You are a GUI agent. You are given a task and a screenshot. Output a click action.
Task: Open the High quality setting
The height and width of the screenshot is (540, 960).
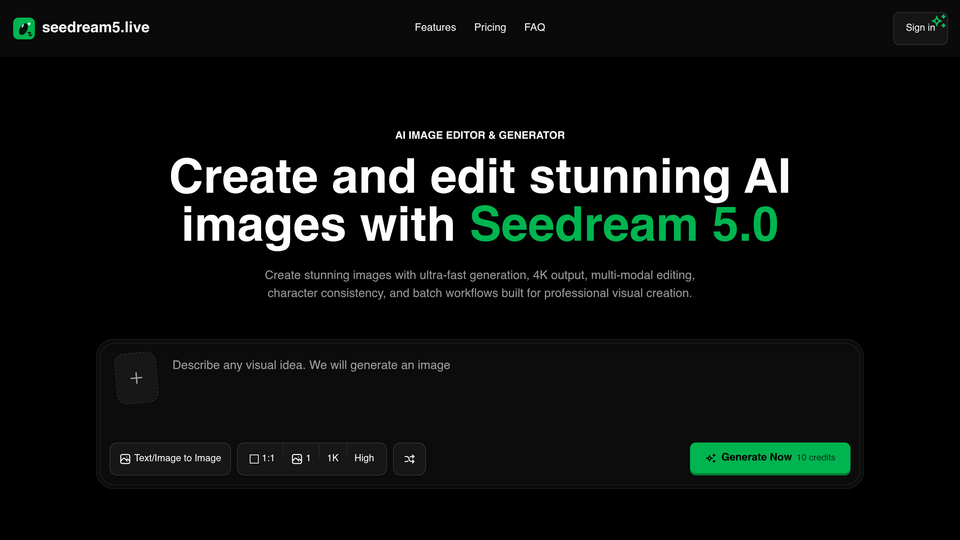tap(364, 459)
